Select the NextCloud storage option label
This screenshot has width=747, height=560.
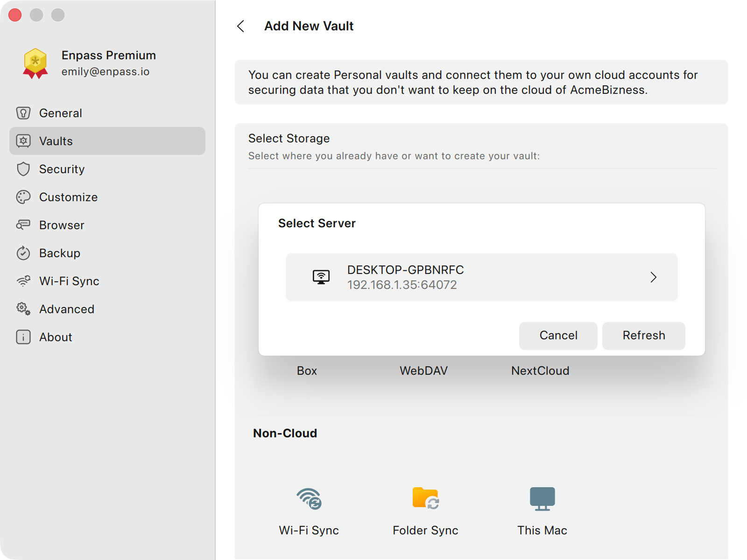click(540, 371)
